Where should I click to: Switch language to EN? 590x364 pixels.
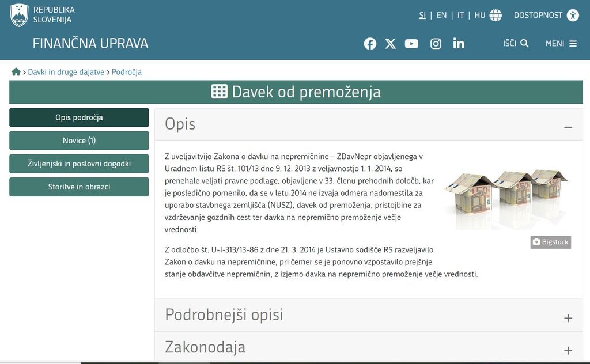(441, 16)
